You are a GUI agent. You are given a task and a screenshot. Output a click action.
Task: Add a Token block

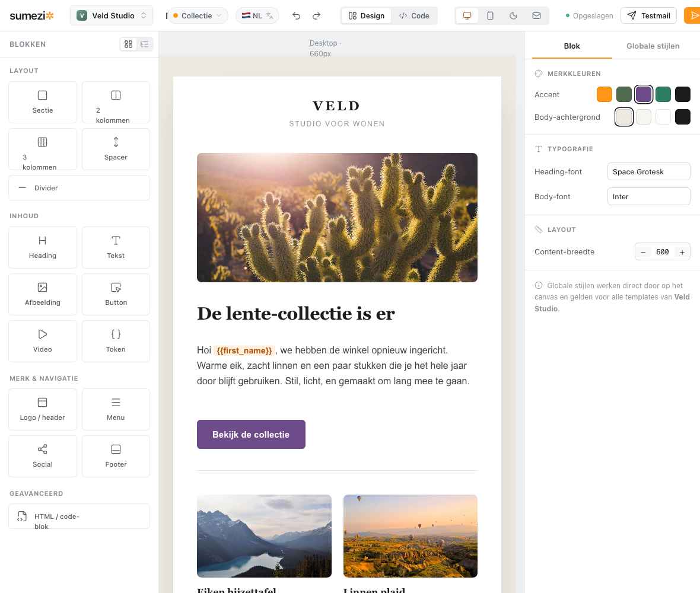(116, 342)
